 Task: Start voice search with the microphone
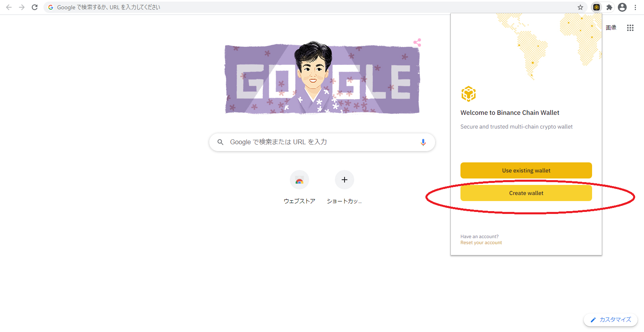point(423,142)
